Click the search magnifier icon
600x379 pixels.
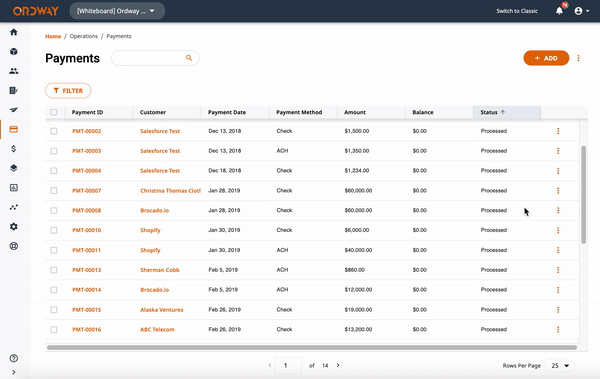point(189,58)
